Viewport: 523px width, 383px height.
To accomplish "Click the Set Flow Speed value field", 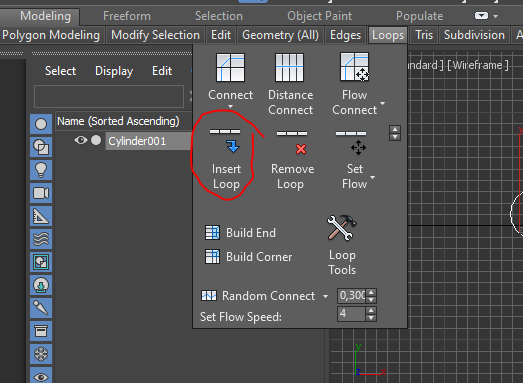I will [x=352, y=314].
